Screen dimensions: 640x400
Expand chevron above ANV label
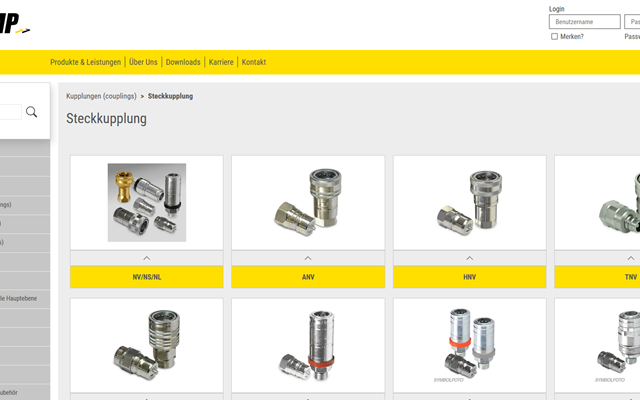pyautogui.click(x=308, y=258)
